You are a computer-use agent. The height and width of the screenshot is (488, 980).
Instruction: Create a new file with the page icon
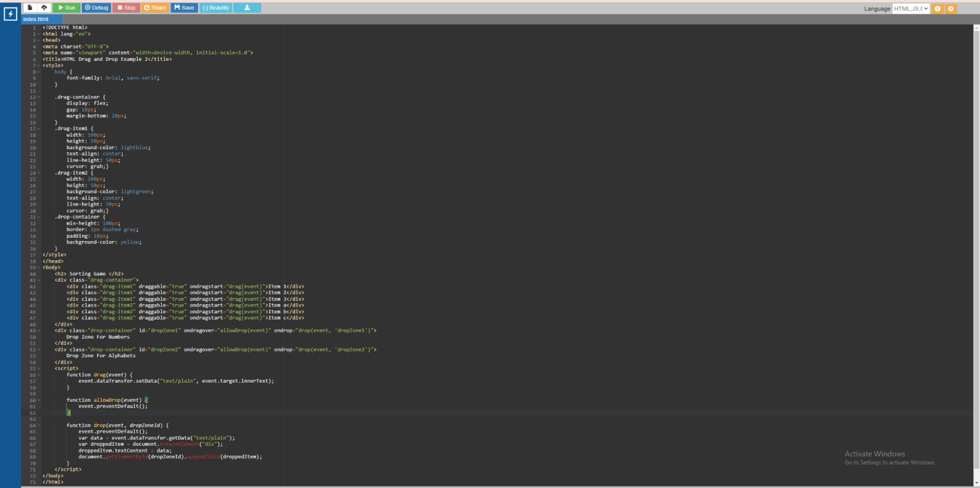[30, 7]
